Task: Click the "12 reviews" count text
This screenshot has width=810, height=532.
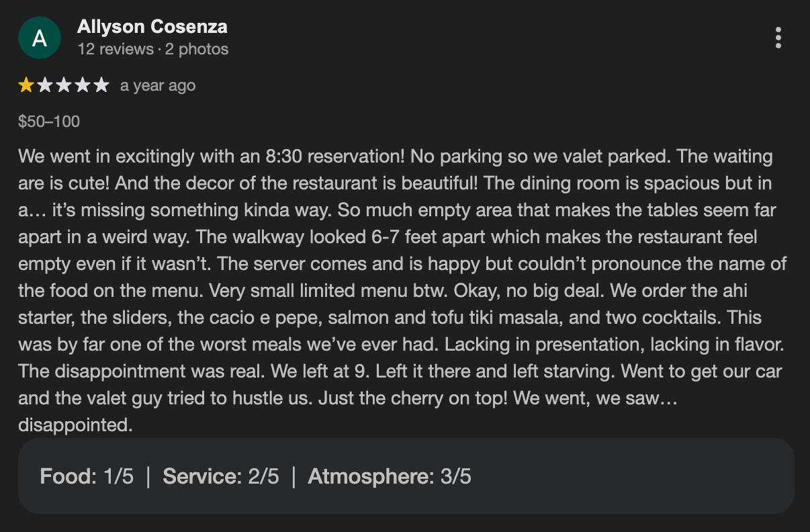Action: pos(116,49)
